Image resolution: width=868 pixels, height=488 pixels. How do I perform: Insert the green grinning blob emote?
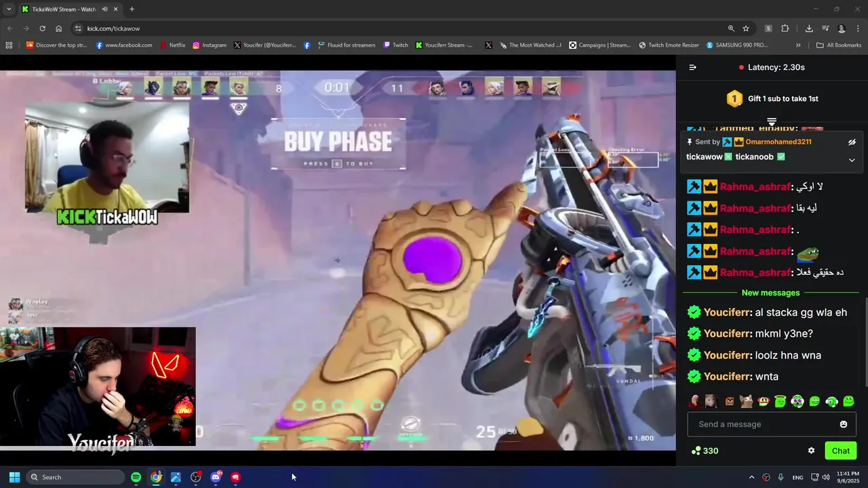814,401
